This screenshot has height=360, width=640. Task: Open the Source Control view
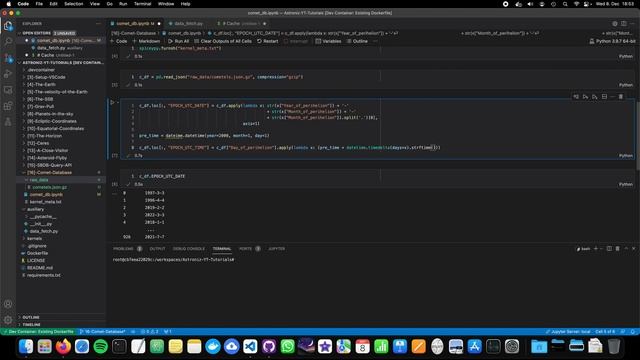point(8,58)
